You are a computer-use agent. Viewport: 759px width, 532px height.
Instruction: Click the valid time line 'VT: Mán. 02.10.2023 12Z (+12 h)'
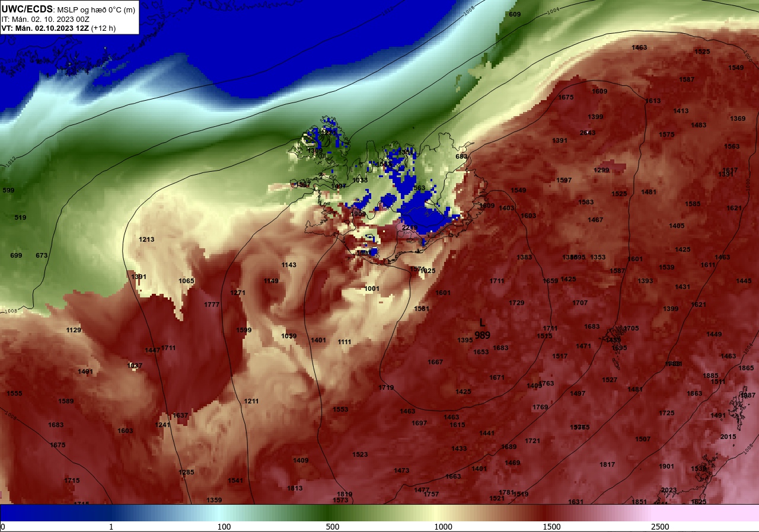click(x=59, y=28)
